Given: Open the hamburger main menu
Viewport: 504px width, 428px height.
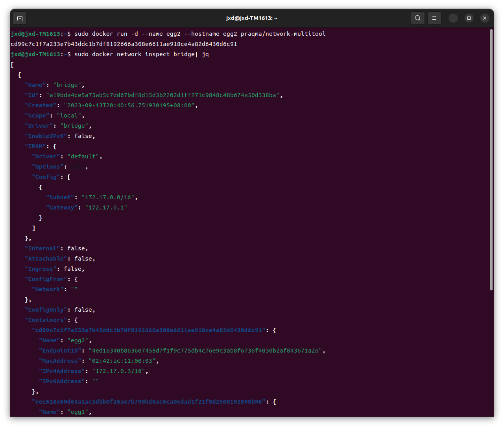Looking at the screenshot, I should pos(434,18).
